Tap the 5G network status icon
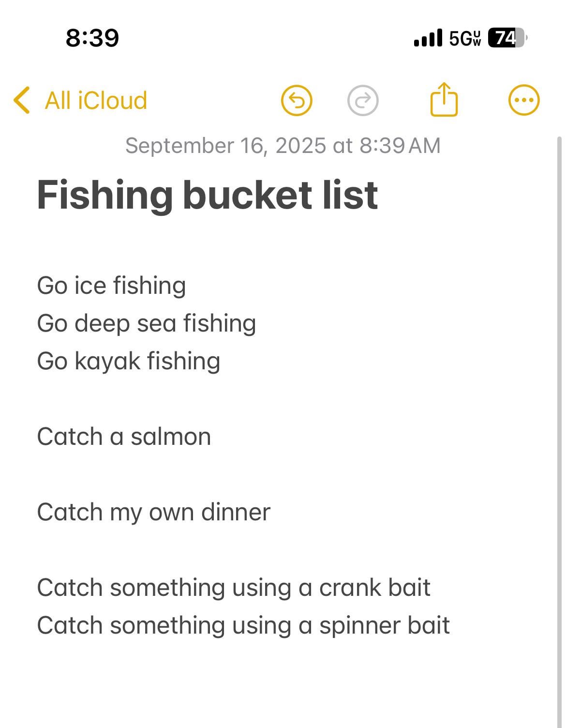Image resolution: width=566 pixels, height=728 pixels. point(465,38)
